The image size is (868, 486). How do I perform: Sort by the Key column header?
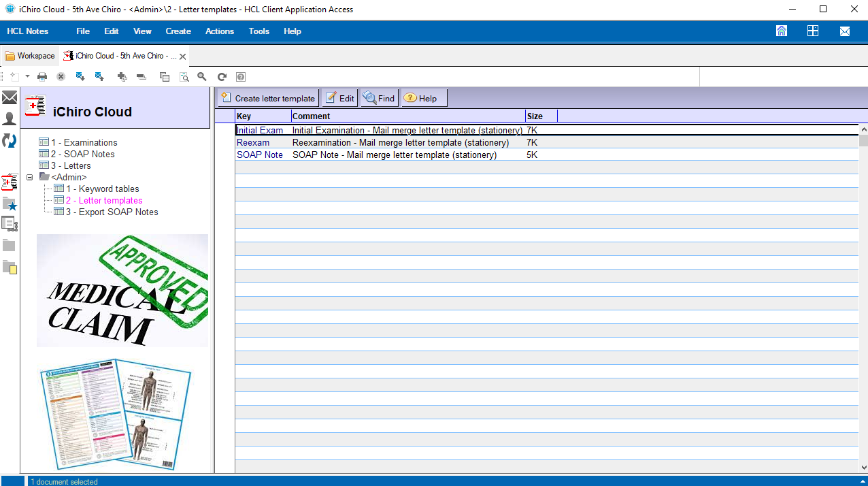263,116
